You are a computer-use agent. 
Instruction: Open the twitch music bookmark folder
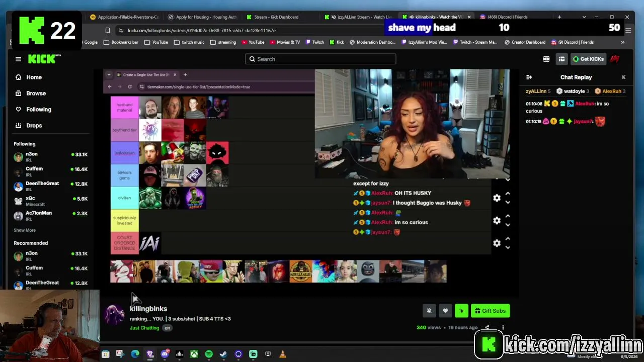click(189, 42)
